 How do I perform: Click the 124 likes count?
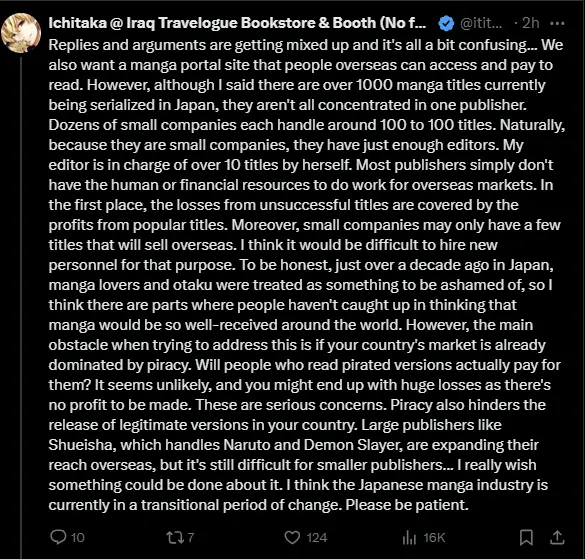[317, 538]
